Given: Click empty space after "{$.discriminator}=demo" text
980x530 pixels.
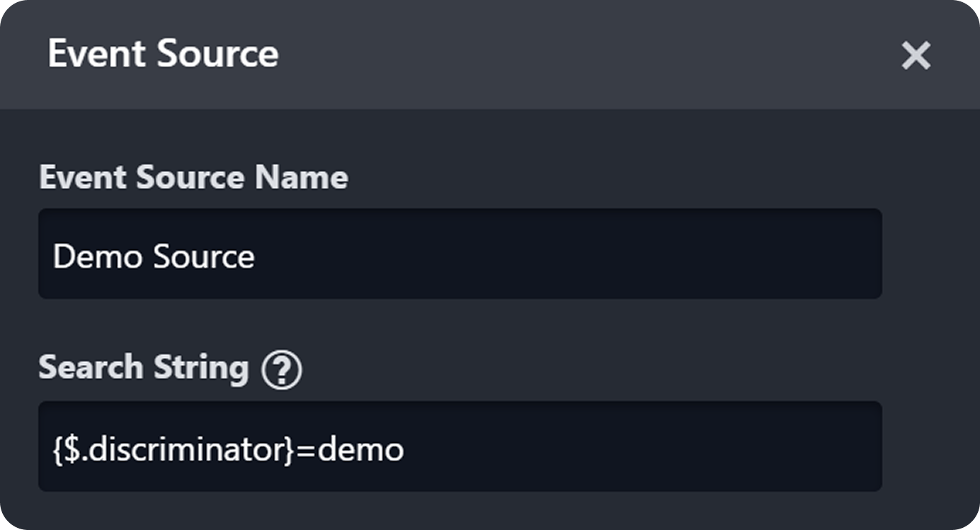Looking at the screenshot, I should [637, 448].
